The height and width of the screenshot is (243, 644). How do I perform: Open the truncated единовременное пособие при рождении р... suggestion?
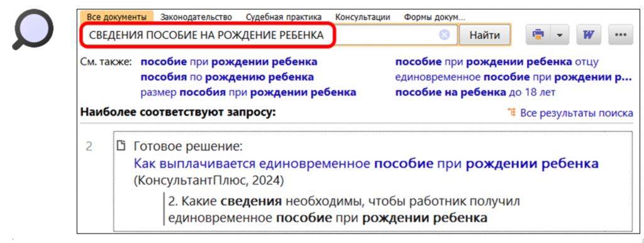pyautogui.click(x=513, y=77)
